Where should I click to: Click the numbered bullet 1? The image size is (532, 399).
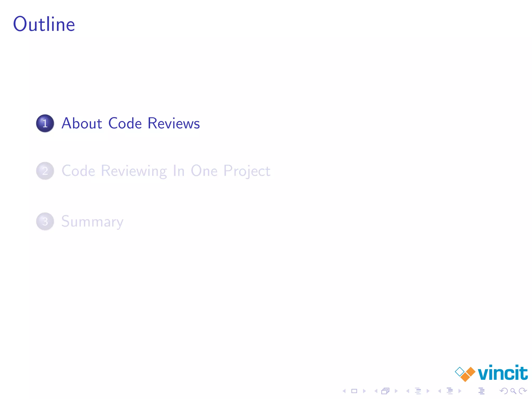click(x=45, y=123)
